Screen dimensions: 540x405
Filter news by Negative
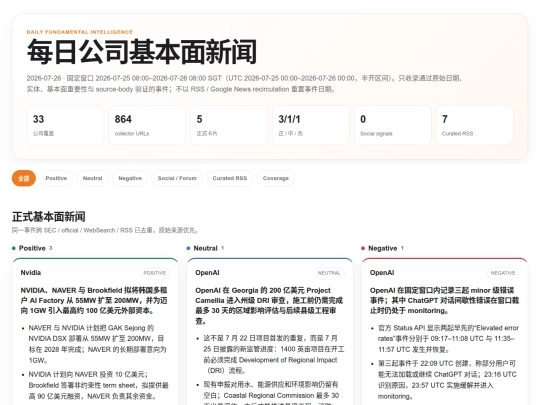coord(130,178)
